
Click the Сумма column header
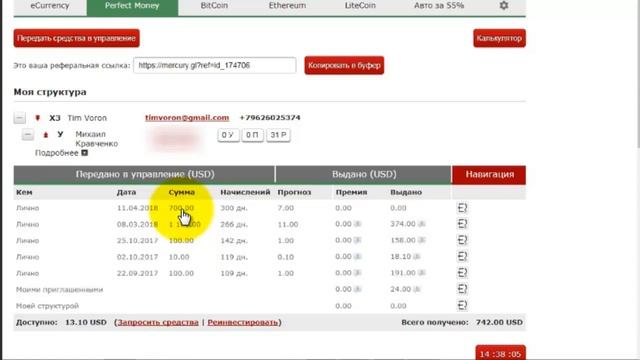[182, 192]
